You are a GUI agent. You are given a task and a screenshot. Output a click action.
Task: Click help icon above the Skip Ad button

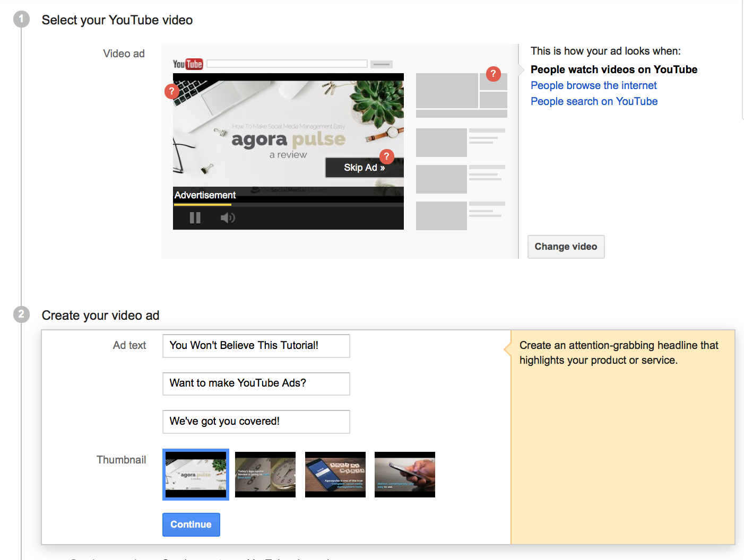(x=386, y=156)
